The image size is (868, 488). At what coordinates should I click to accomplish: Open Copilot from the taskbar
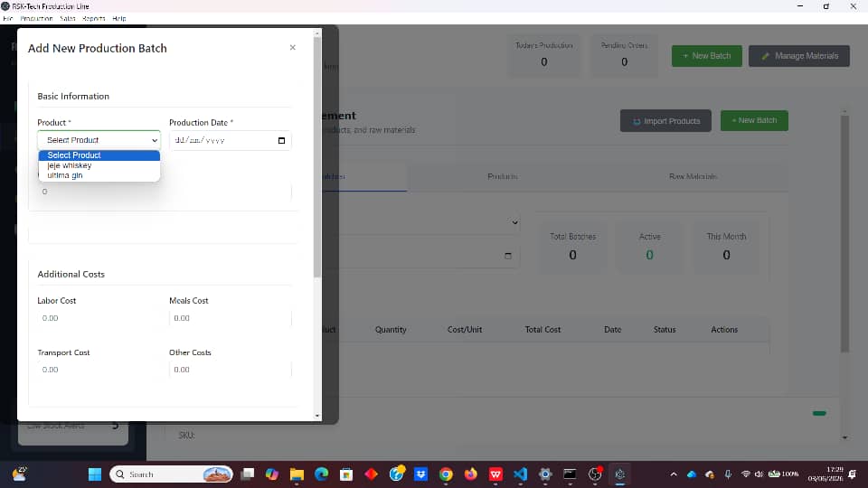272,474
